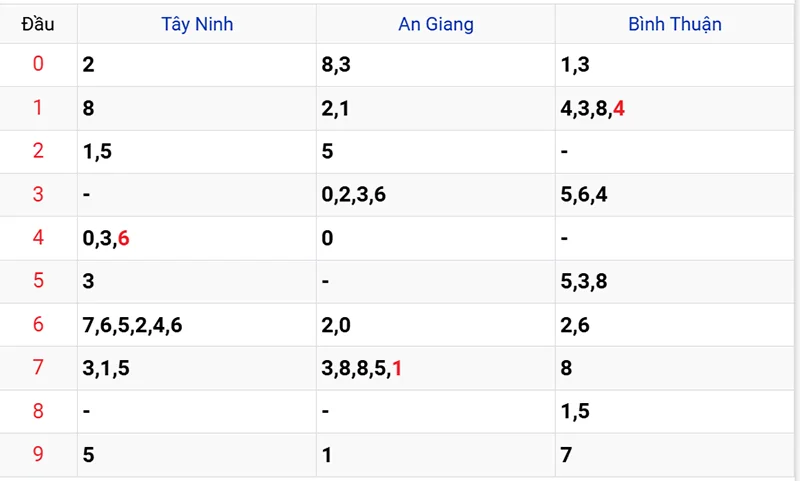This screenshot has height=481, width=800.
Task: Click the Đầu column header
Action: tap(38, 24)
